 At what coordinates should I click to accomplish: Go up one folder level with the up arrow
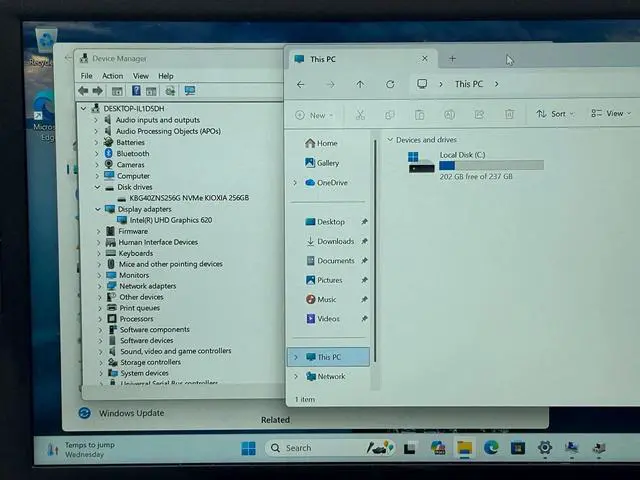tap(360, 85)
